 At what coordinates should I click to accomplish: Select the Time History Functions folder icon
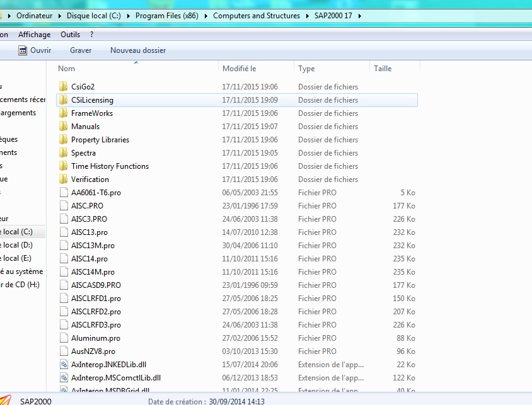click(64, 166)
